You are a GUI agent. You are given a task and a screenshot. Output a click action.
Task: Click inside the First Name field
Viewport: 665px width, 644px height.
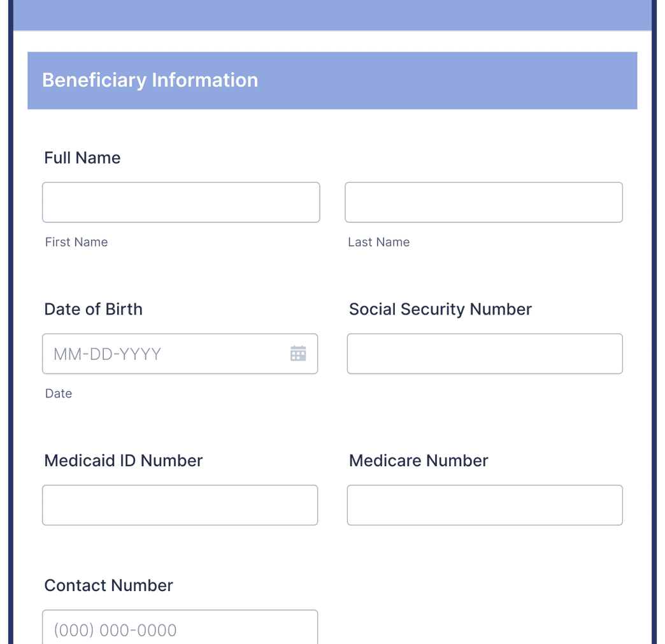pos(181,202)
